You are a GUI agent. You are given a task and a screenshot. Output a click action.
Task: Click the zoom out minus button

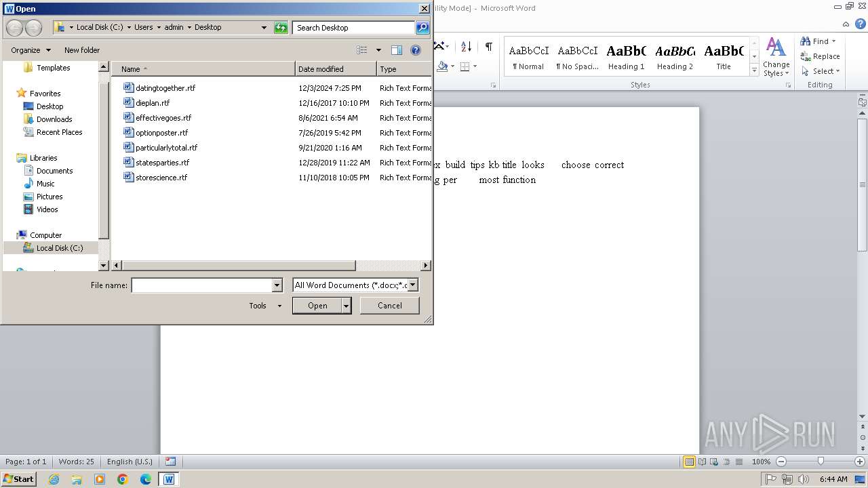pyautogui.click(x=781, y=462)
